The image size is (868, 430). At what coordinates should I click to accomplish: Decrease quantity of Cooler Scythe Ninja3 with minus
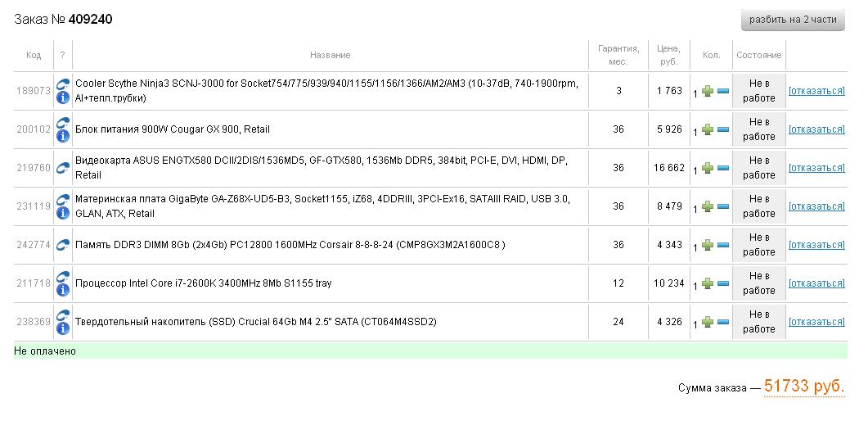(x=723, y=92)
